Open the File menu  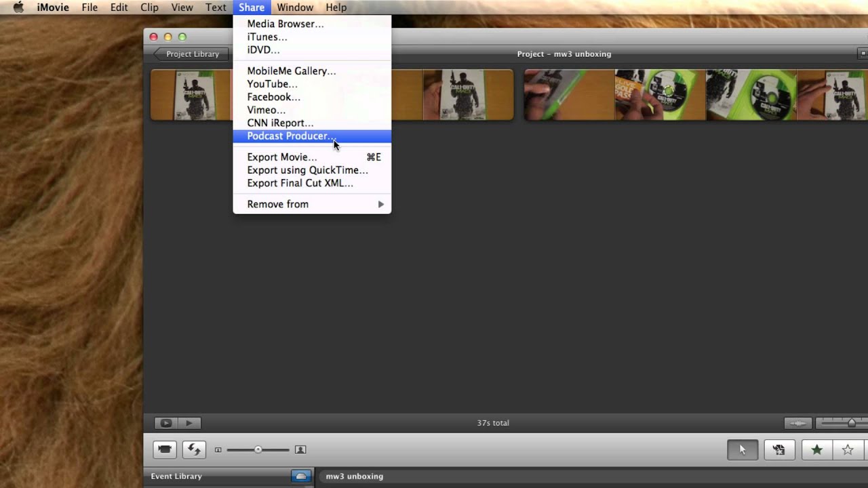coord(90,7)
